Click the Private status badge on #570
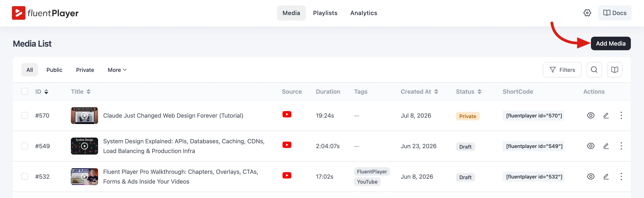 467,116
